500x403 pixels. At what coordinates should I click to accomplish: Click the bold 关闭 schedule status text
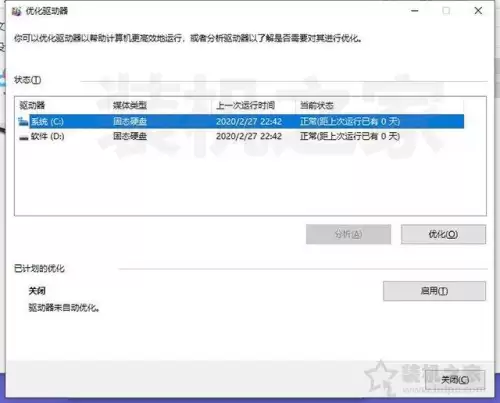(37, 291)
